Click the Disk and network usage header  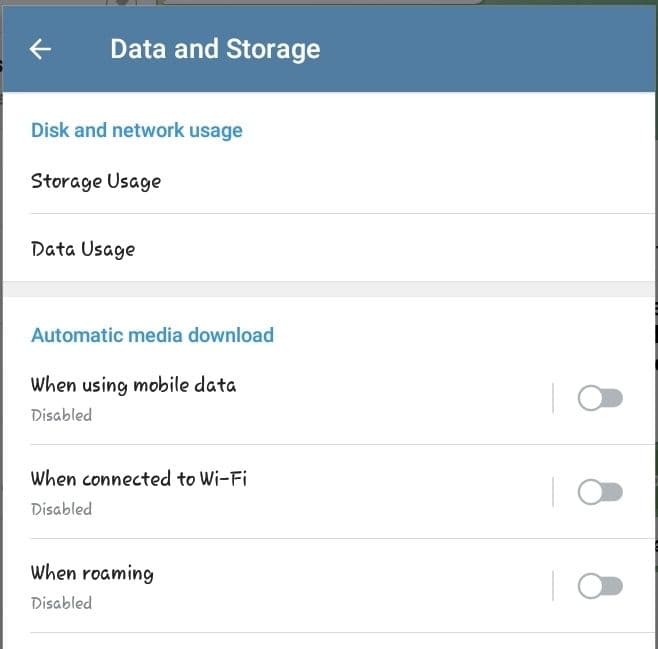click(137, 130)
